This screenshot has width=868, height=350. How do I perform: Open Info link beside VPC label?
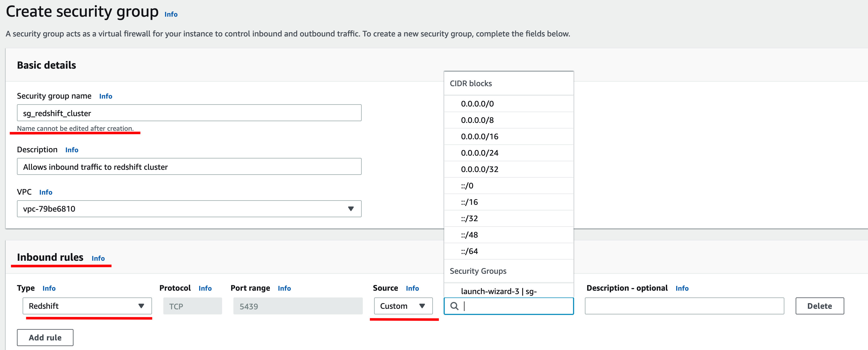pos(46,192)
